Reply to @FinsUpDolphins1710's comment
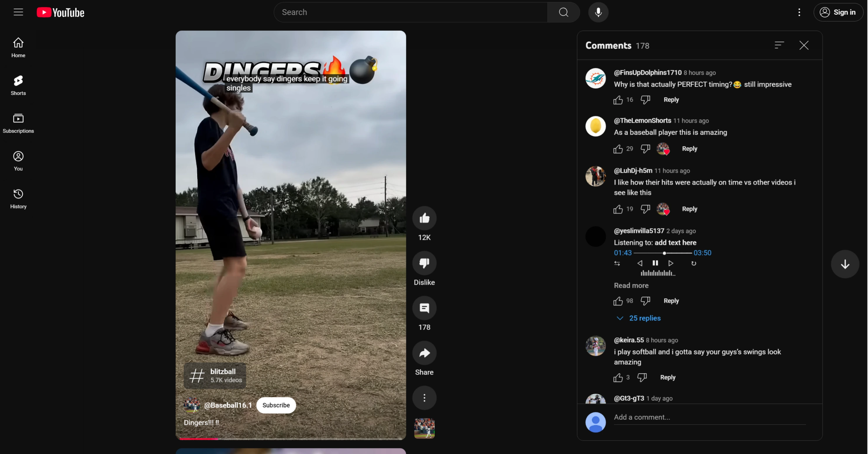The height and width of the screenshot is (454, 868). tap(671, 99)
